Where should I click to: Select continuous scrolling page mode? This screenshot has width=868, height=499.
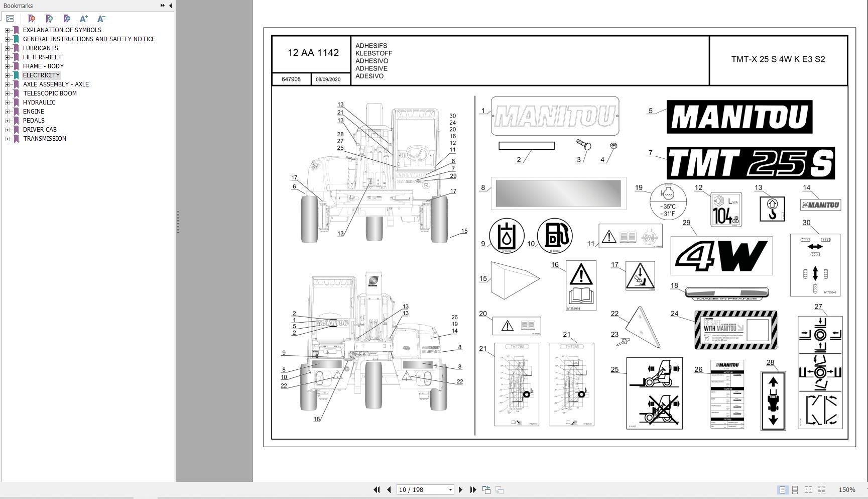click(795, 489)
